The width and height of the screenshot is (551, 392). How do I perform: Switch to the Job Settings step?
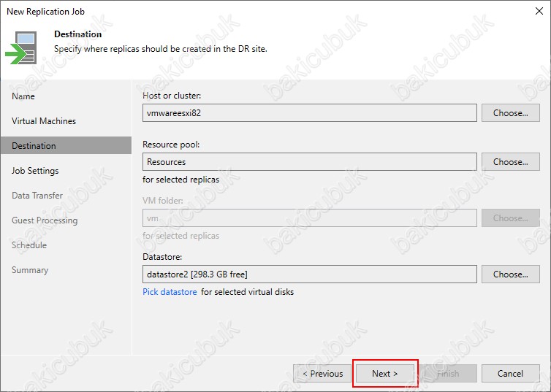pyautogui.click(x=35, y=171)
